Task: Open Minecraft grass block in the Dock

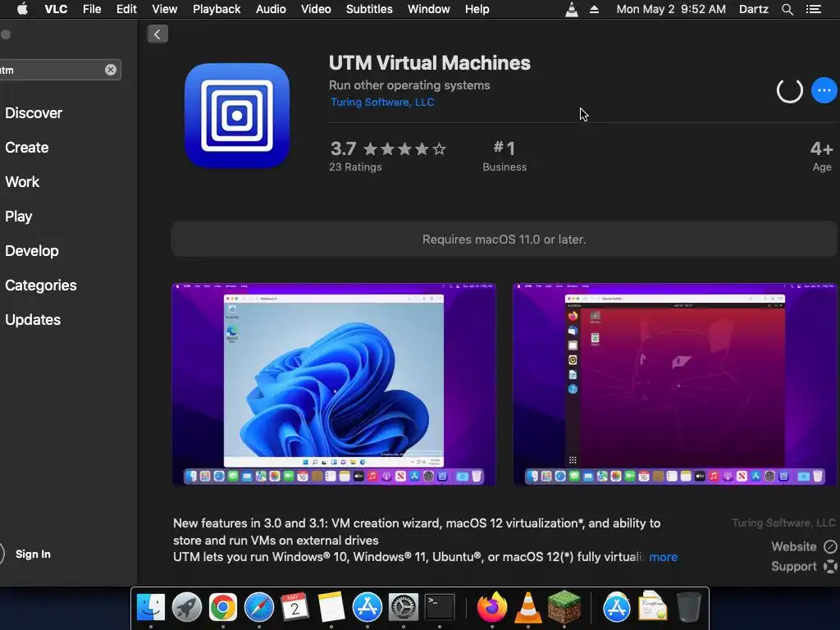Action: [564, 608]
